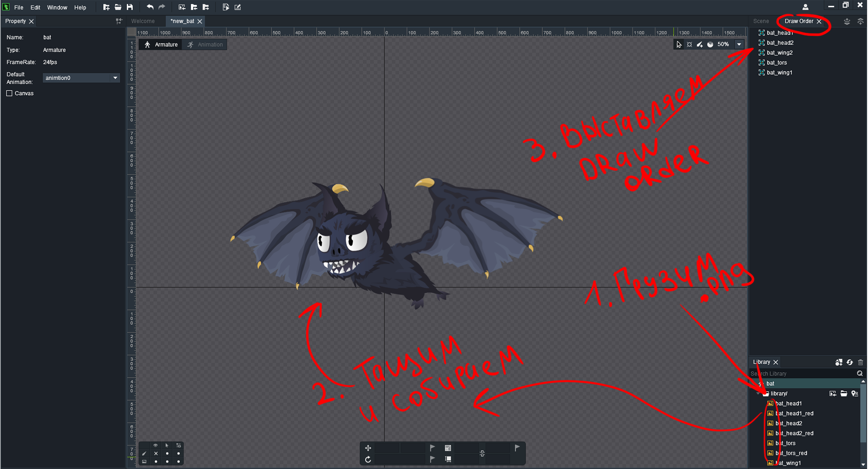Toggle the onion skin pie icon
868x469 pixels.
(710, 44)
